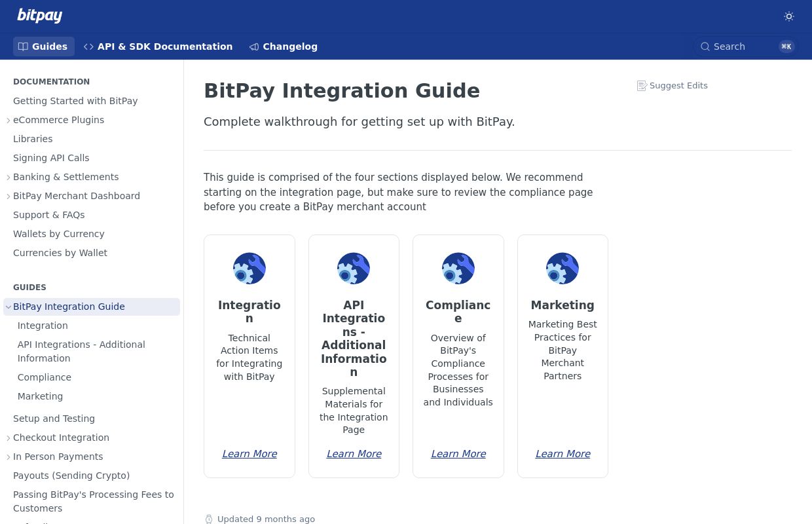Click the Suggest Edits link
The height and width of the screenshot is (524, 812).
pyautogui.click(x=673, y=85)
